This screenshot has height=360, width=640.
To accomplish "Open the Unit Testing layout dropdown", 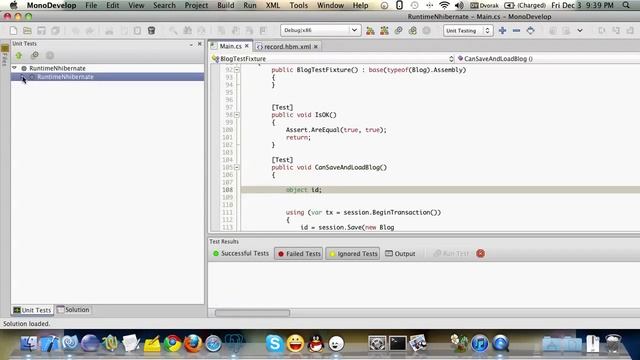I will [x=468, y=31].
